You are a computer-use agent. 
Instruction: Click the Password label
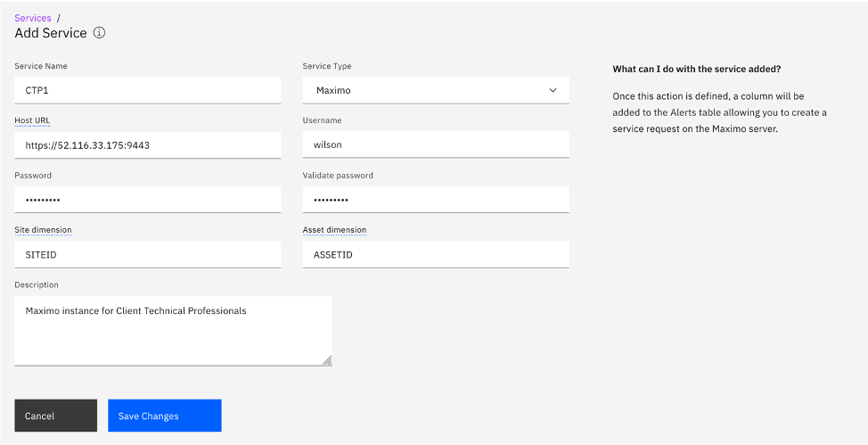[x=33, y=175]
